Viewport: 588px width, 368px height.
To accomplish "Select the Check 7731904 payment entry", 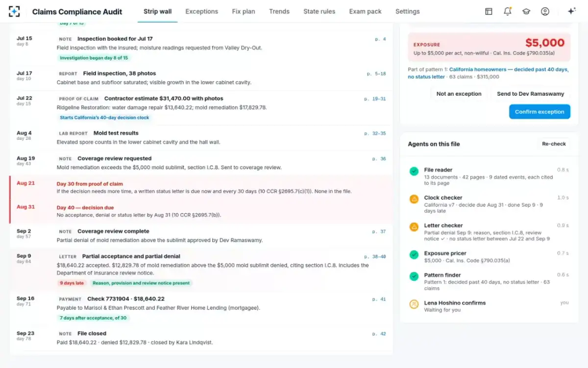I will click(x=201, y=309).
